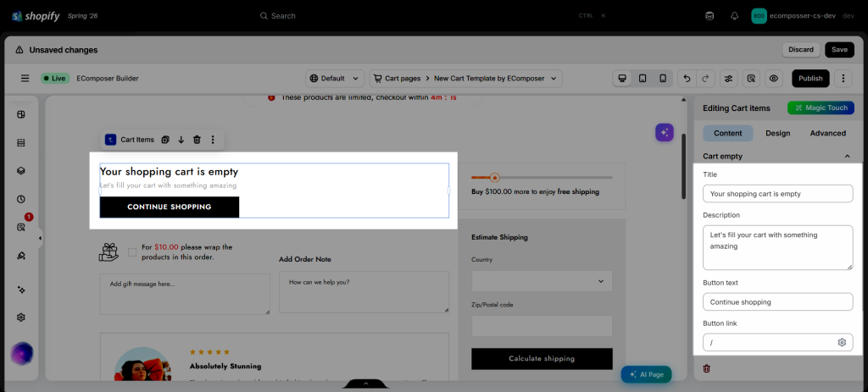Click the red trash icon in editing panel
Viewport: 868px width, 392px height.
706,368
